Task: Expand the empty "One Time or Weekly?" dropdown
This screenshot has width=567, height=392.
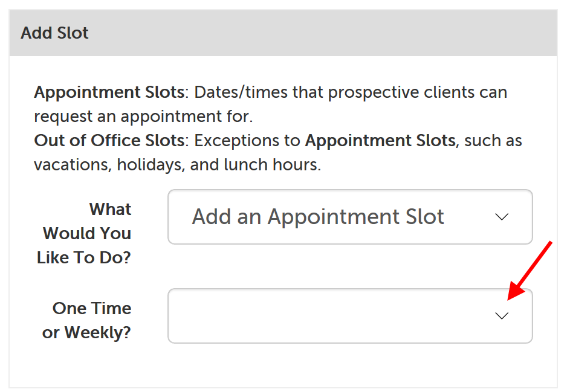Action: click(x=349, y=316)
